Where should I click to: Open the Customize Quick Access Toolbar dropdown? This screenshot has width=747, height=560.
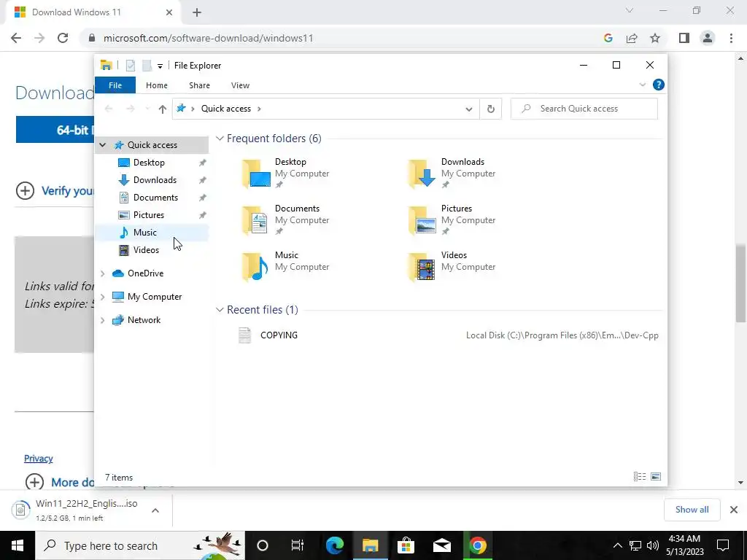[160, 66]
